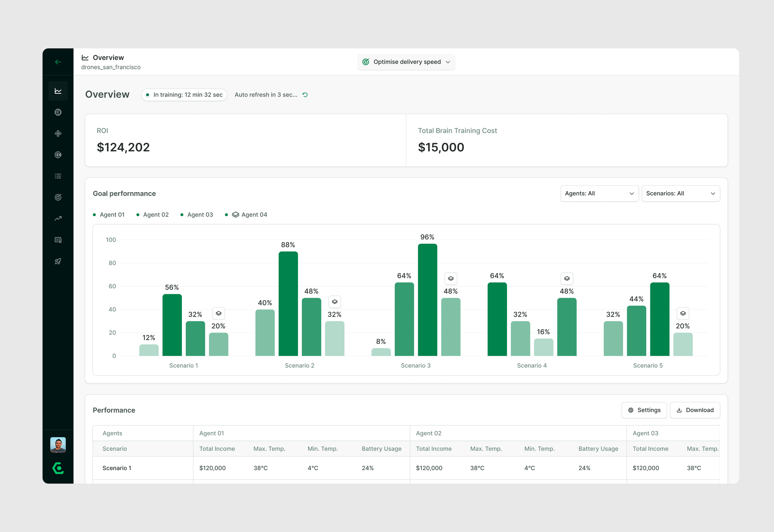Open the four-node cluster sidebar icon
774x532 pixels.
[58, 133]
